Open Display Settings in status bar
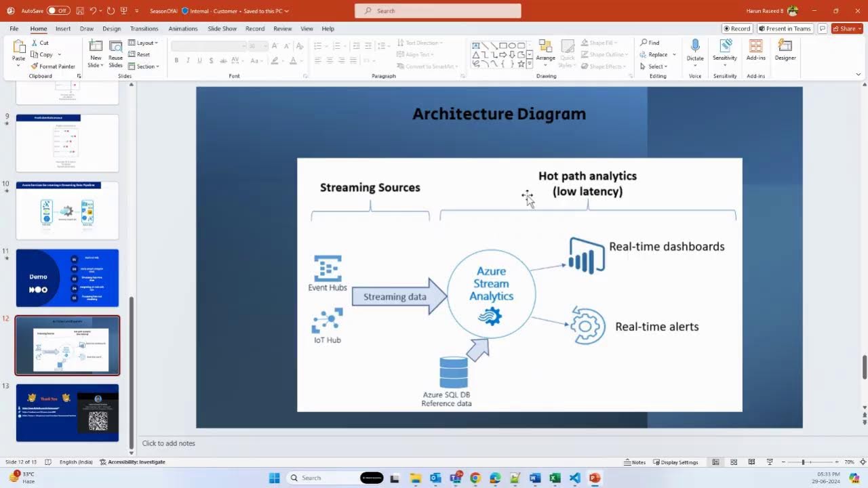868x488 pixels. [x=675, y=462]
